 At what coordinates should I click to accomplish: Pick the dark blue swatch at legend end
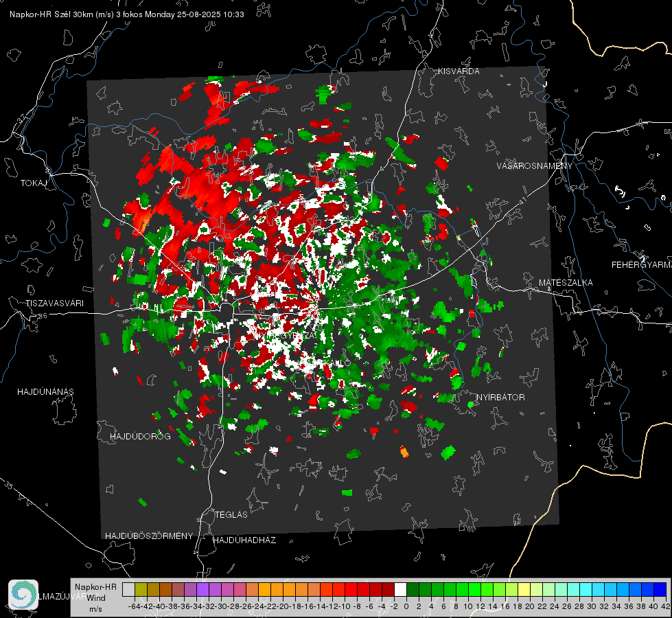[x=660, y=589]
